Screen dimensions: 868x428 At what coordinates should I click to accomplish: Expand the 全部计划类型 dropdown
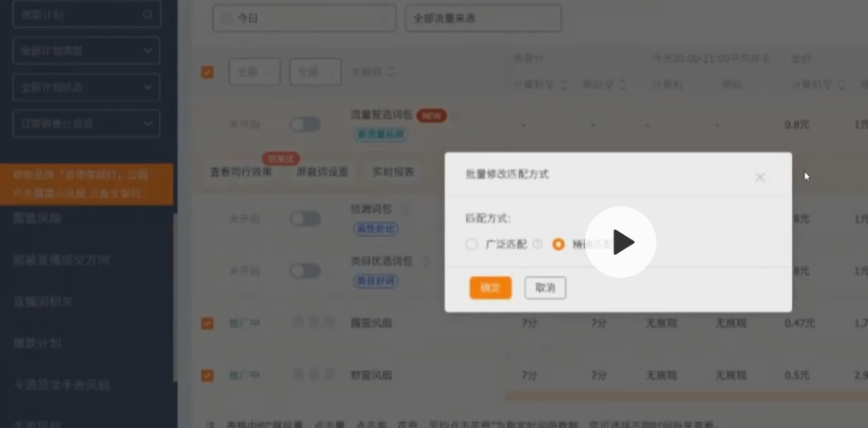[87, 51]
